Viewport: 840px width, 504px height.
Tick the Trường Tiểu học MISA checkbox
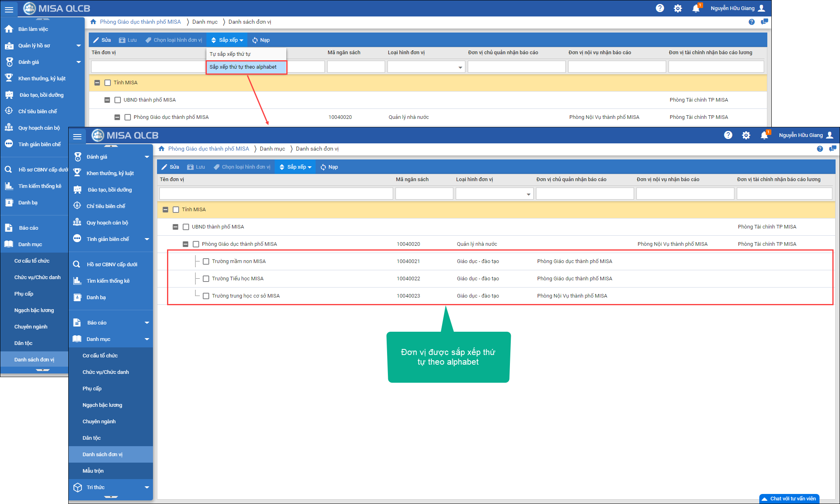[206, 279]
